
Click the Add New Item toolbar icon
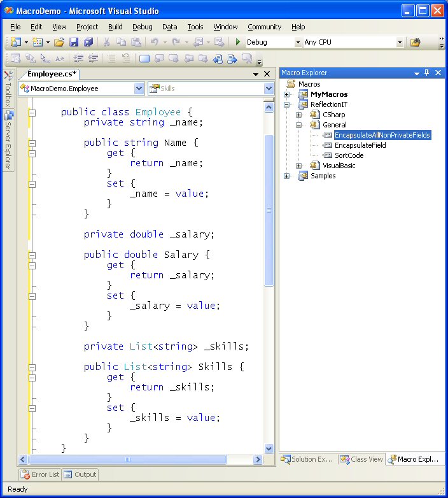(x=38, y=42)
